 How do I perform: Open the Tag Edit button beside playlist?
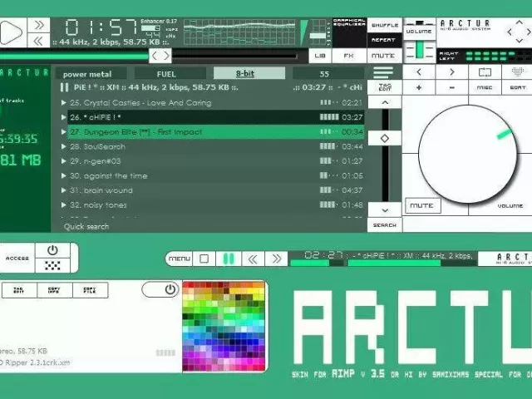(384, 86)
